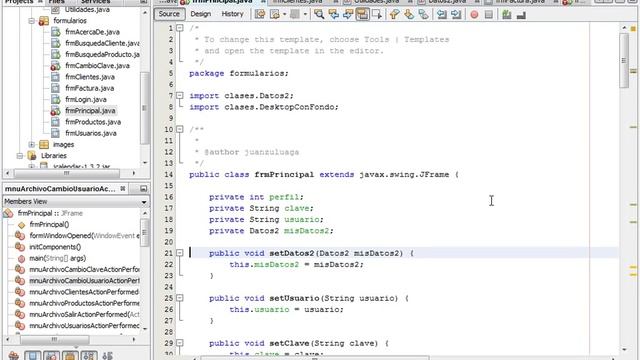Select frmBusquedaCliente.java file
Screen dimensions: 640x360
coord(102,43)
